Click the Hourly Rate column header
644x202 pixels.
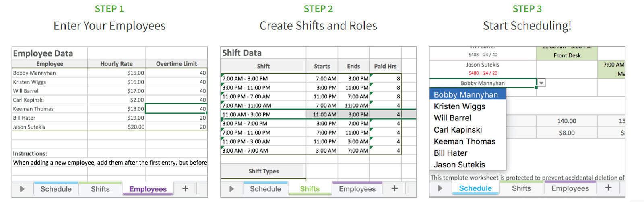click(x=116, y=64)
